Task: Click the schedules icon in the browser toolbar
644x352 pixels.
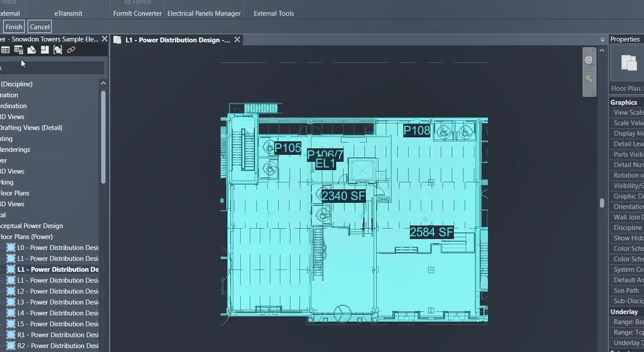Action: (5, 49)
